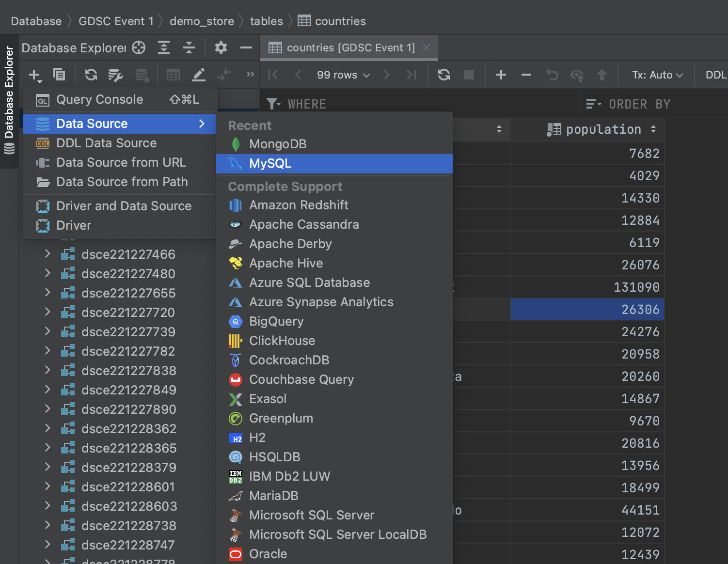Image resolution: width=728 pixels, height=564 pixels.
Task: Go to last page of rows
Action: [x=411, y=75]
